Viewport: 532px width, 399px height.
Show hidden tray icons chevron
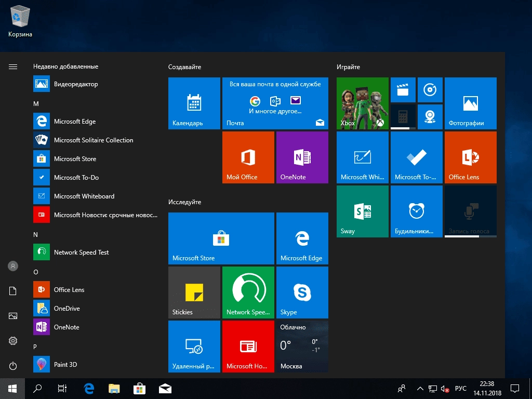point(420,389)
